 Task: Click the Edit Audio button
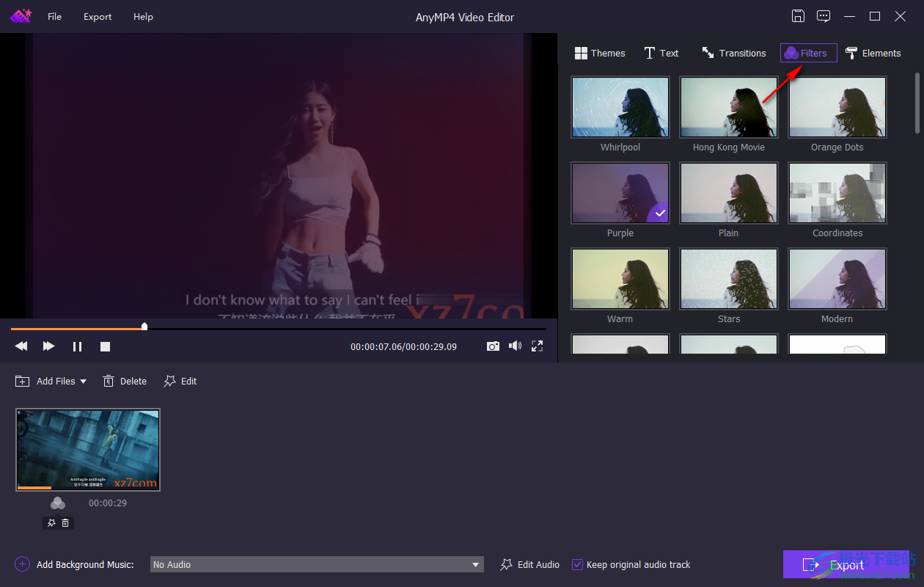tap(530, 564)
